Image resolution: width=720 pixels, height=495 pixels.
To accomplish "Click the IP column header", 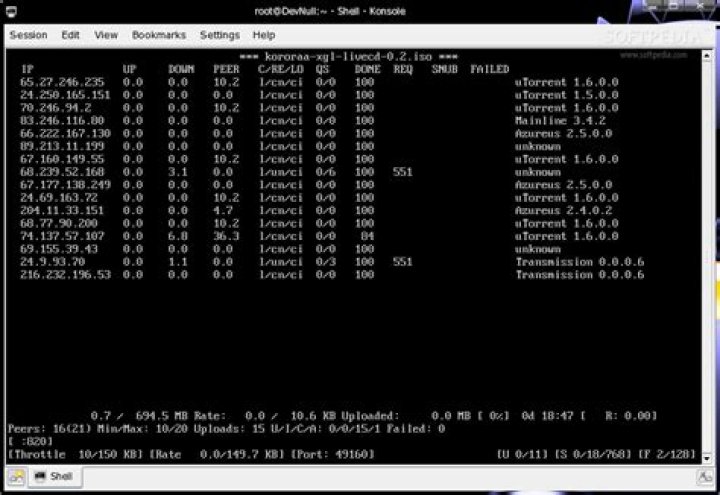I will click(x=28, y=69).
